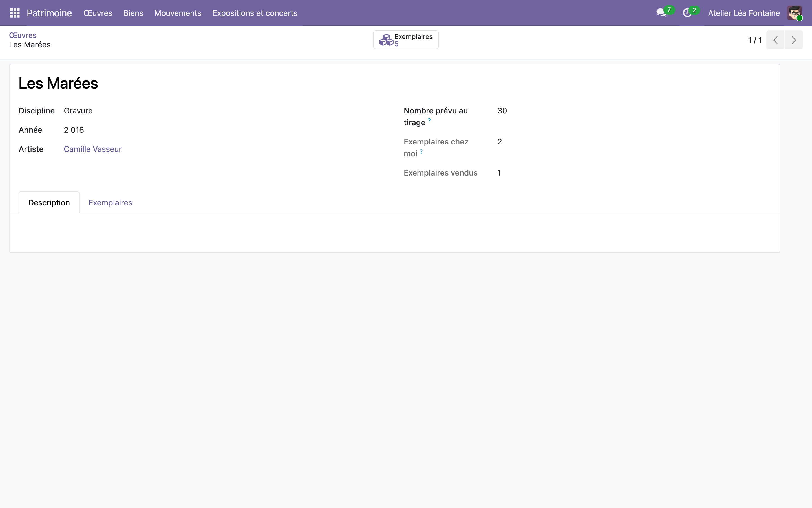This screenshot has width=812, height=508.
Task: Switch to the Description tab
Action: tap(49, 203)
